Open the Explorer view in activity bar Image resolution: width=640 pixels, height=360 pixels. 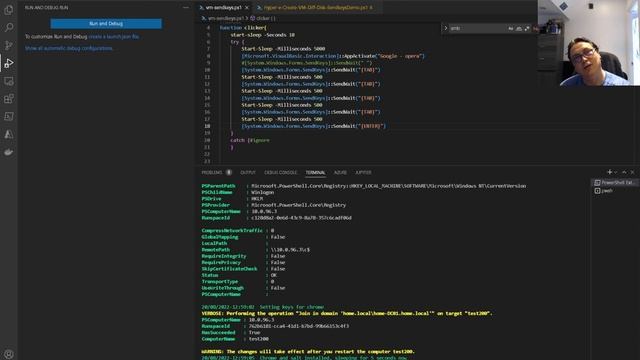click(x=9, y=10)
